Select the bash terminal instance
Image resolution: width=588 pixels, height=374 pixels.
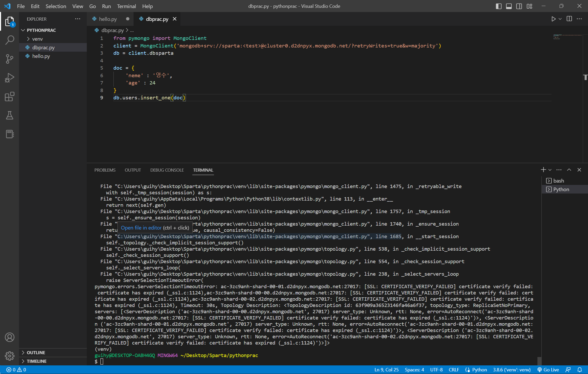pyautogui.click(x=565, y=181)
